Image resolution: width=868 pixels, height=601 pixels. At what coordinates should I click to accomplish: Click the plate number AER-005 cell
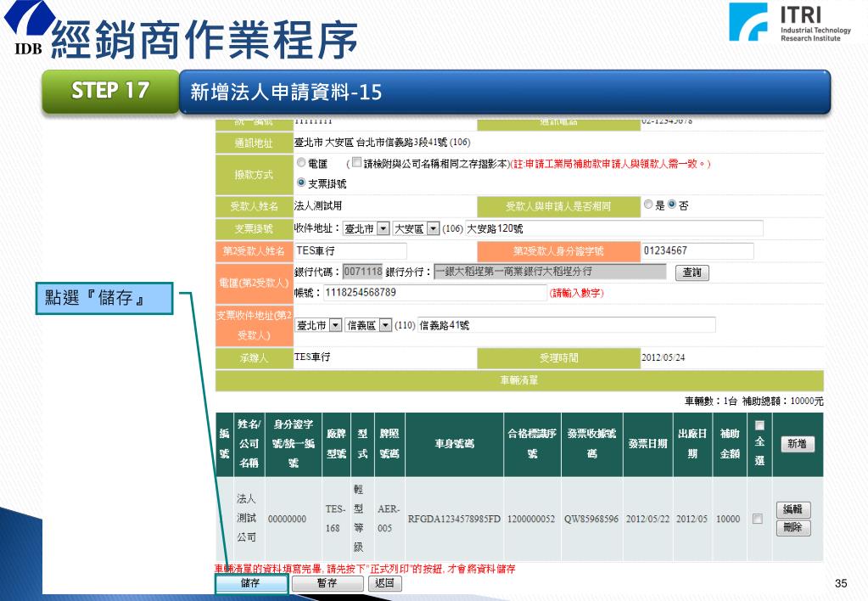coord(388,519)
